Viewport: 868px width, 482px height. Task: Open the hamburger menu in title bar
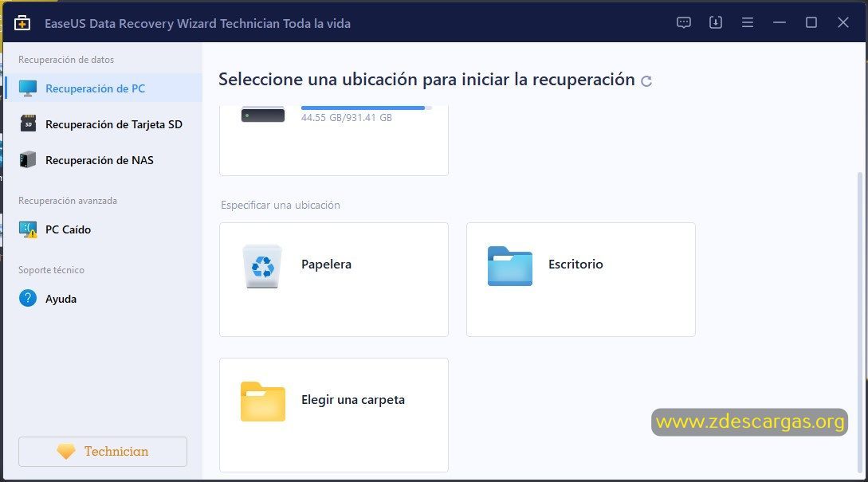(x=748, y=22)
